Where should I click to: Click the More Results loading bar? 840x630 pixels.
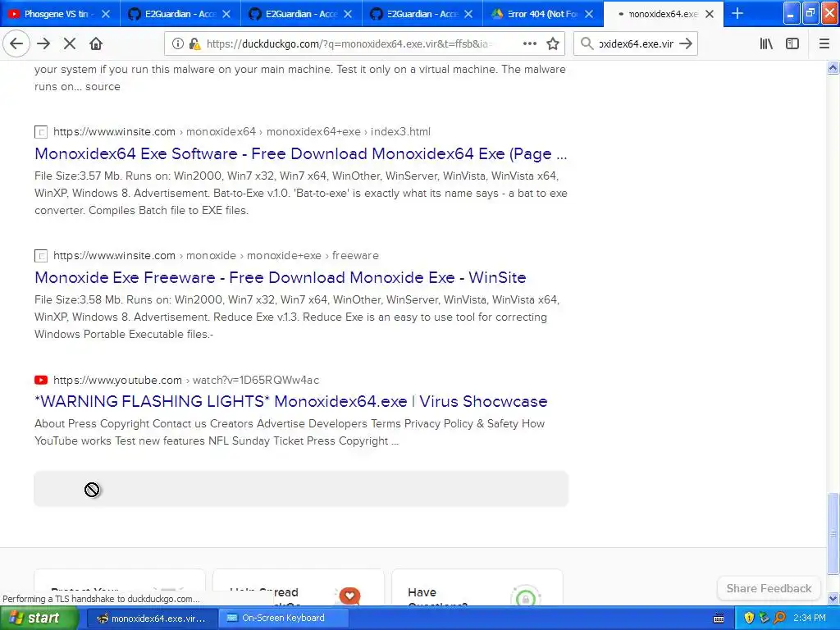click(x=301, y=489)
